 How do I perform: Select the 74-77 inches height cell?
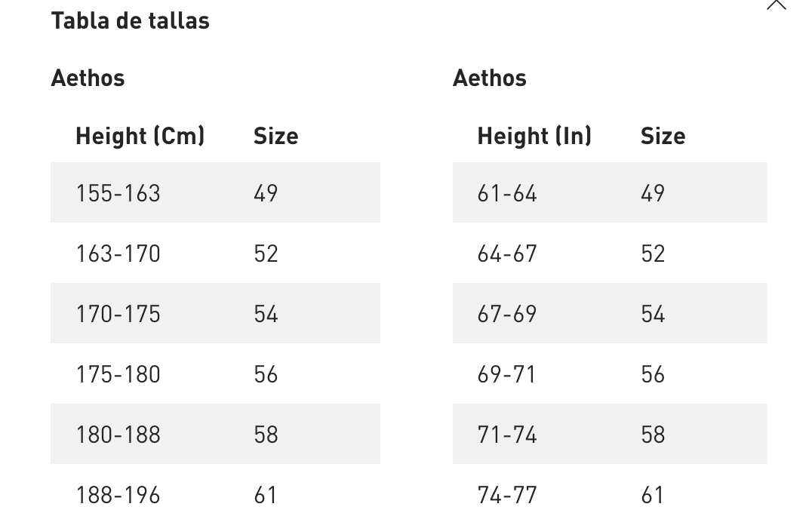pos(507,495)
